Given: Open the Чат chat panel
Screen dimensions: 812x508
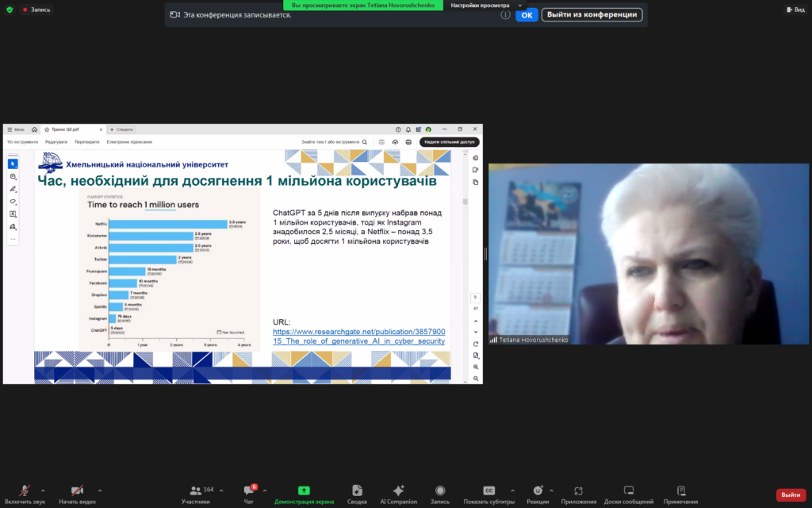Looking at the screenshot, I should pos(248,492).
